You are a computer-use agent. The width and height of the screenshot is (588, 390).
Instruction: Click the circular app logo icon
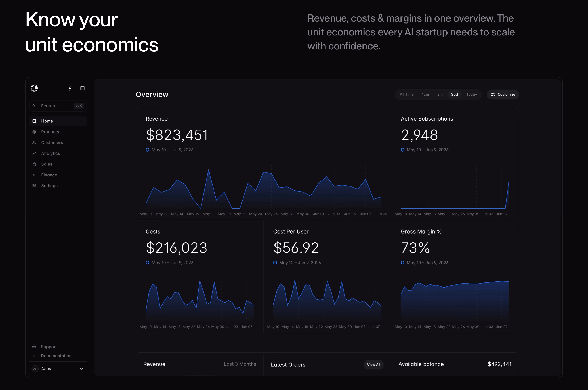(34, 88)
